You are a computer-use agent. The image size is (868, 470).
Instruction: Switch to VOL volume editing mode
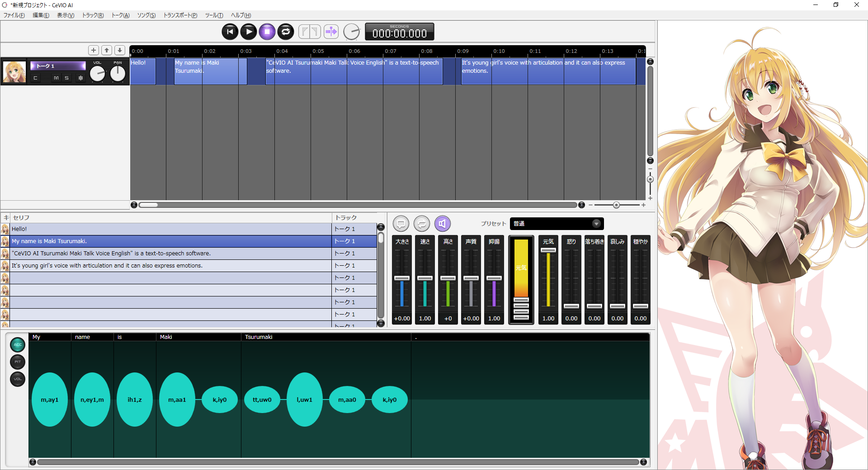(x=18, y=379)
